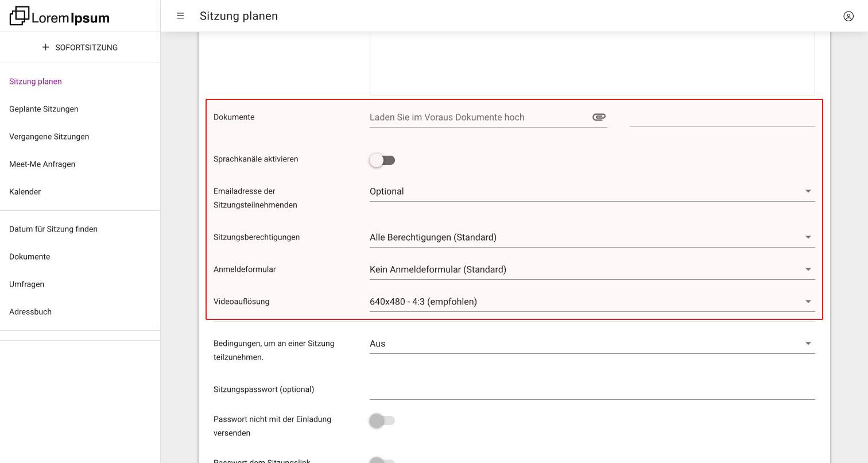Click the 'Sitzung planen' page title
The image size is (868, 463).
(239, 16)
